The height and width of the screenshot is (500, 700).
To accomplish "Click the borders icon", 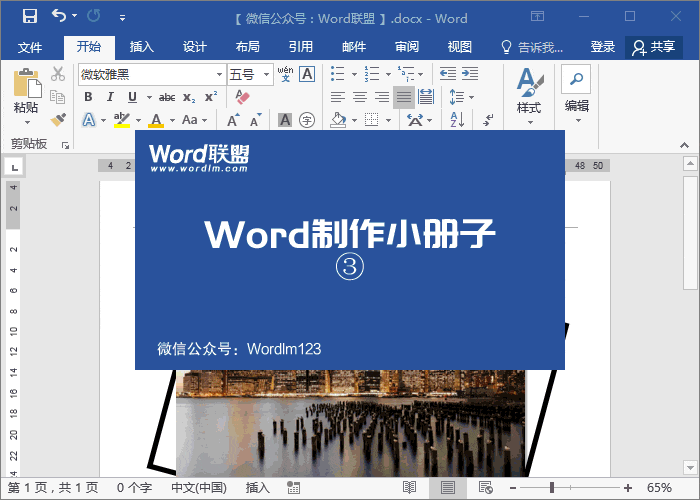I will click(371, 120).
